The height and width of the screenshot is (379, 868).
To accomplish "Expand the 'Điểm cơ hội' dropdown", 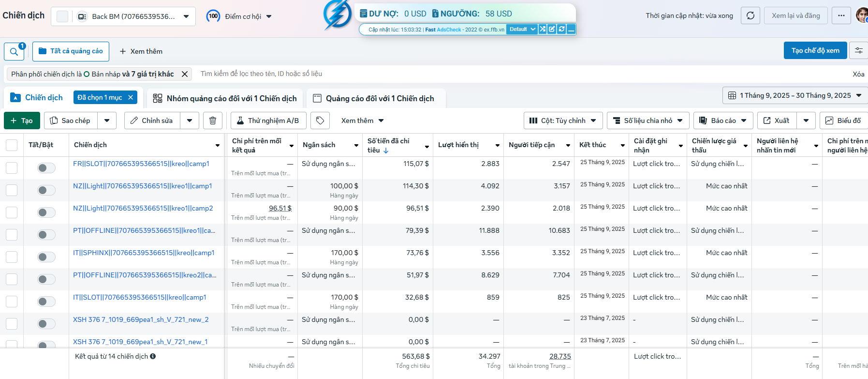I will 239,16.
